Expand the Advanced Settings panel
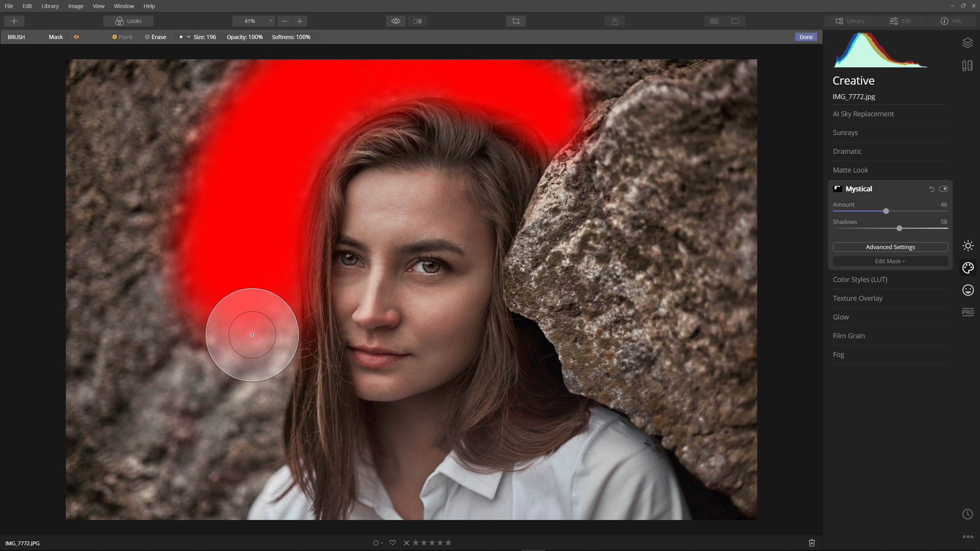 coord(890,247)
